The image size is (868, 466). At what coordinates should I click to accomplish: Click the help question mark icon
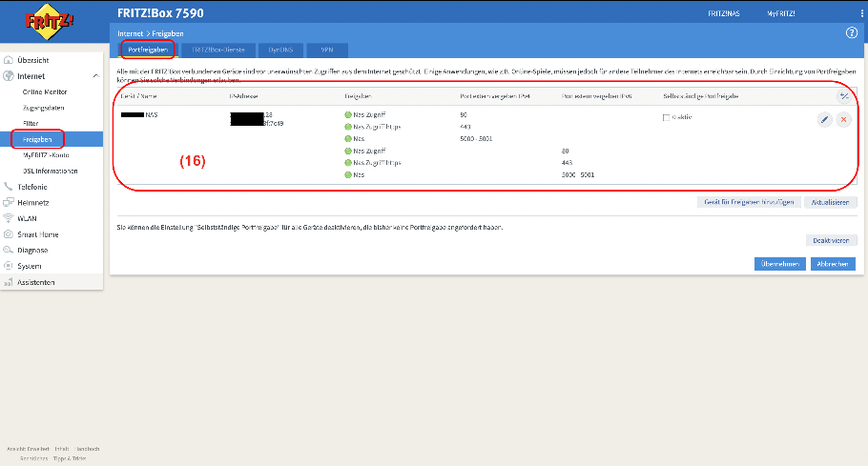(852, 33)
